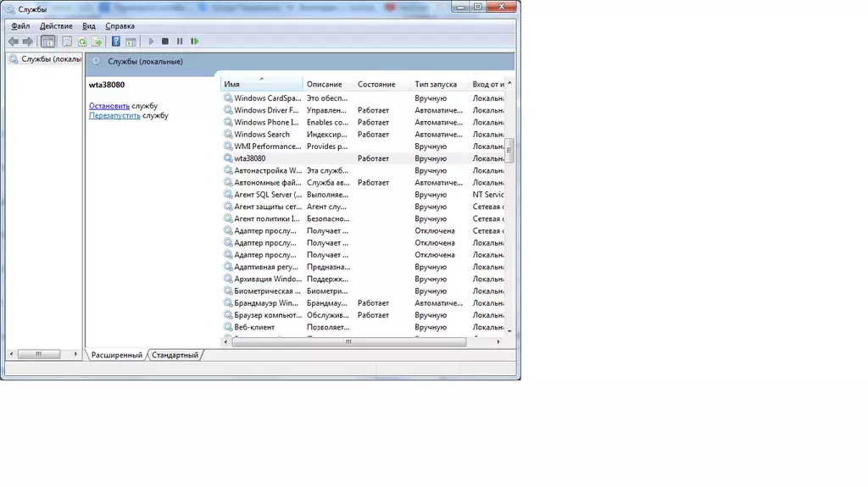Sort by the Описание column header
The width and height of the screenshot is (868, 487).
click(x=328, y=84)
